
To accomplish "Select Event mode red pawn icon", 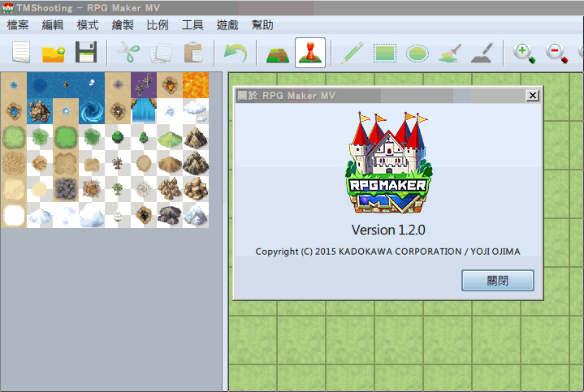I will click(x=310, y=53).
